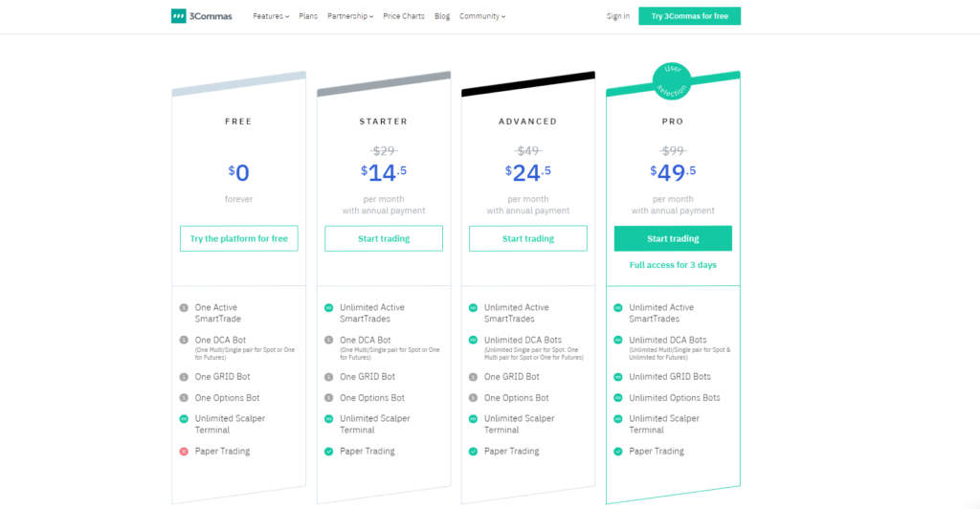Click the $49.5 Pro price

(x=673, y=172)
